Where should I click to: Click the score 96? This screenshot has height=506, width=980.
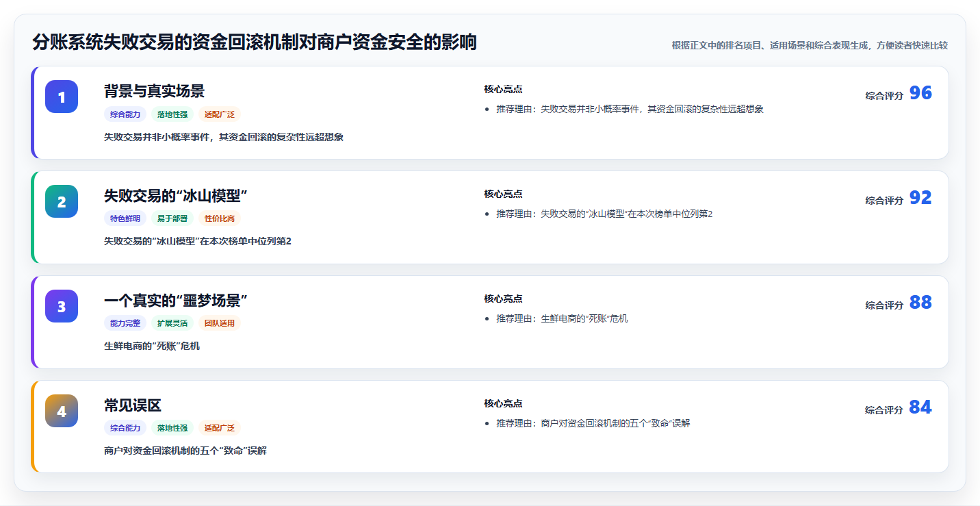point(920,93)
